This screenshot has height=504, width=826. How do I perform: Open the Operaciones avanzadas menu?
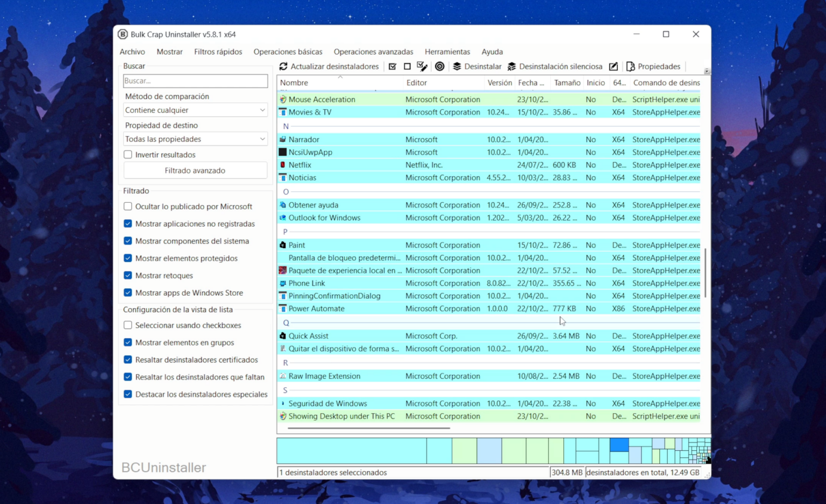click(373, 52)
